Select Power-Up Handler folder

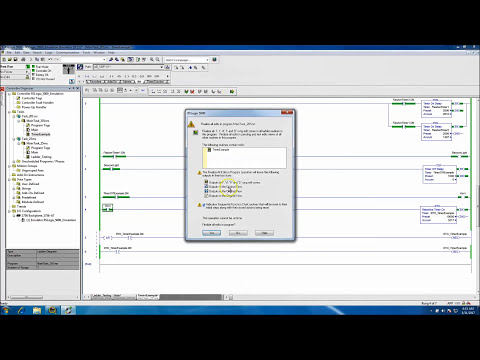[34, 107]
